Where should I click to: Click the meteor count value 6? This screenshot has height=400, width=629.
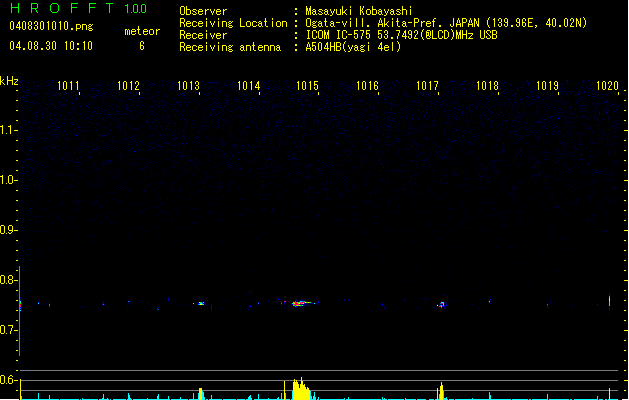click(142, 46)
